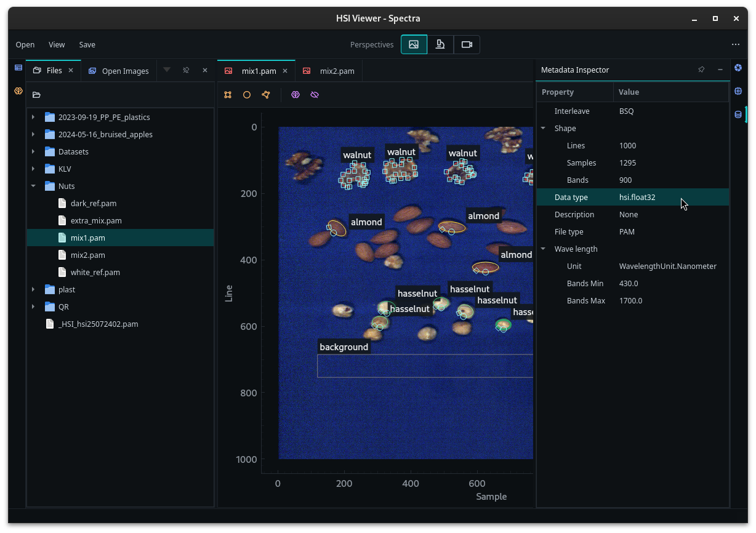Toggle annotation visibility with crossed-eye icon

pos(315,95)
